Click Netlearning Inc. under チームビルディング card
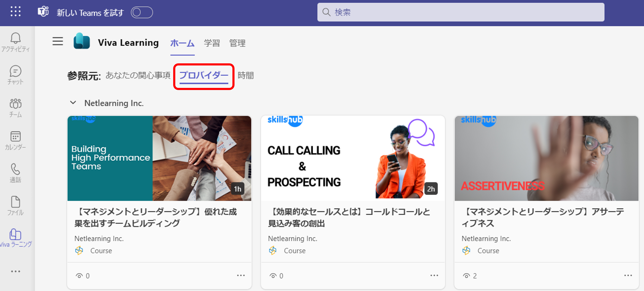This screenshot has height=291, width=644. point(99,238)
